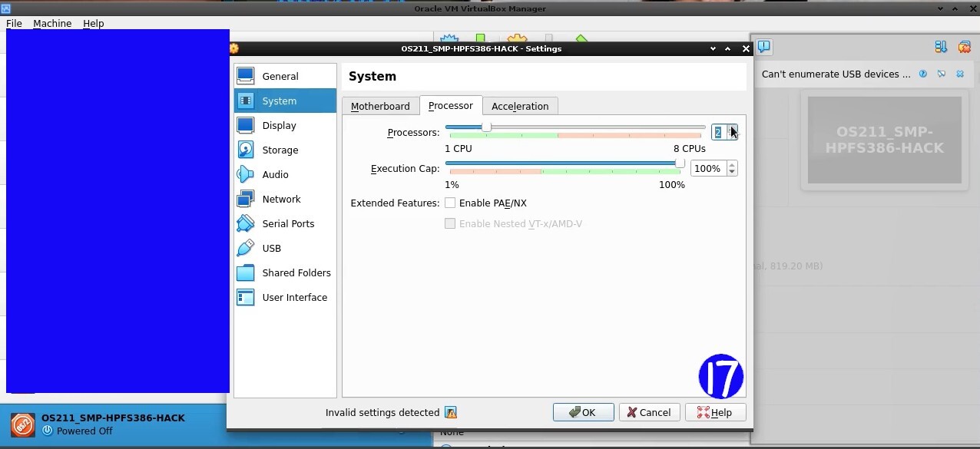Open the File menu
This screenshot has width=980, height=449.
(14, 24)
